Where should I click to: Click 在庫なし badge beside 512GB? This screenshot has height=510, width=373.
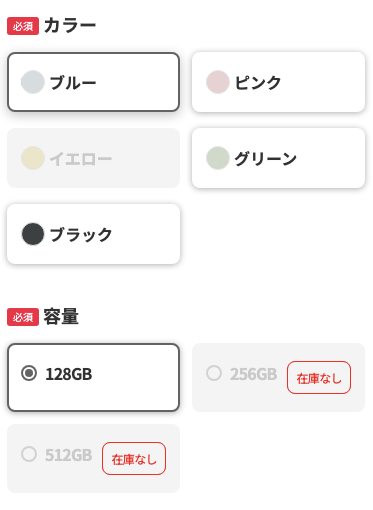134,459
